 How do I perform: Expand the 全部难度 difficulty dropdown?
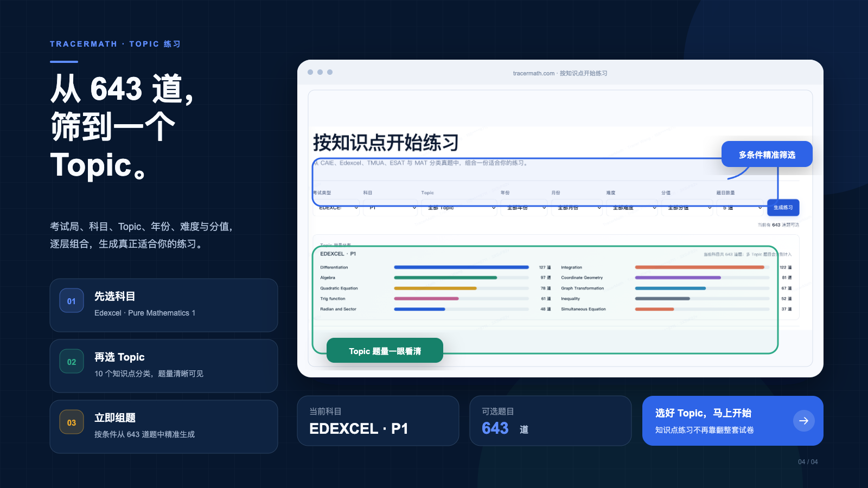click(631, 208)
